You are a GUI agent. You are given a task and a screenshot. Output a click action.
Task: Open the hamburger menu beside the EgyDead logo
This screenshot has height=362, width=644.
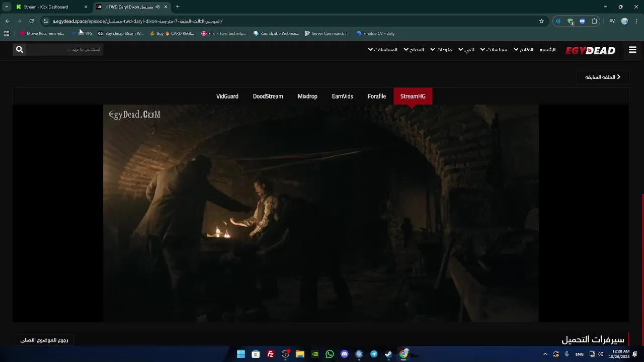(x=632, y=50)
